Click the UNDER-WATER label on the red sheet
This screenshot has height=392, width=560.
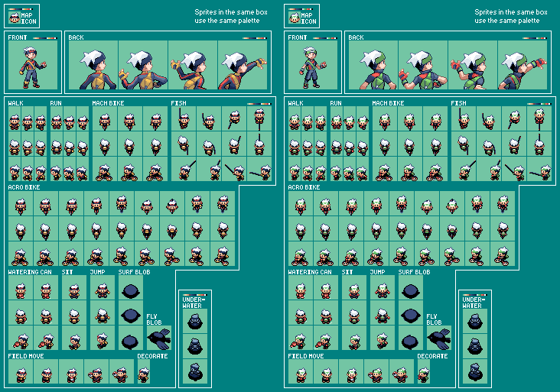point(192,303)
